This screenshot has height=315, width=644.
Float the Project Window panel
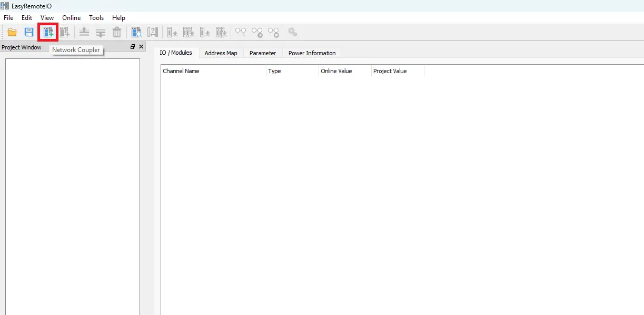pos(133,47)
